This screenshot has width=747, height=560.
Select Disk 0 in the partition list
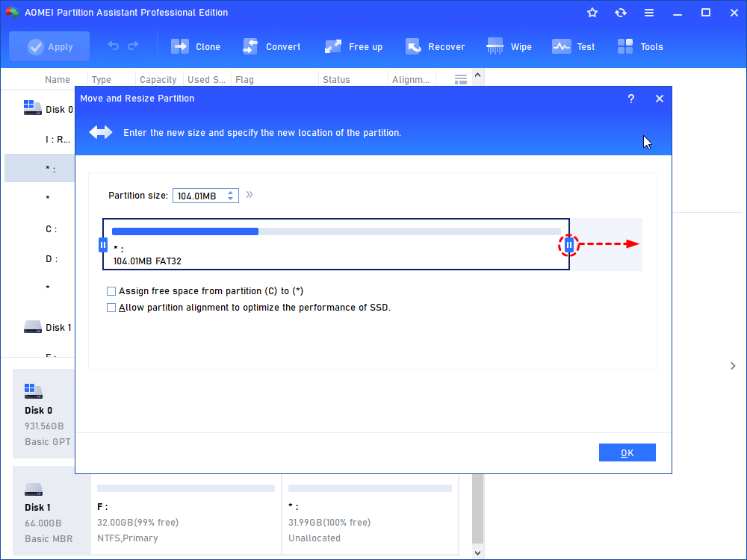click(x=59, y=110)
